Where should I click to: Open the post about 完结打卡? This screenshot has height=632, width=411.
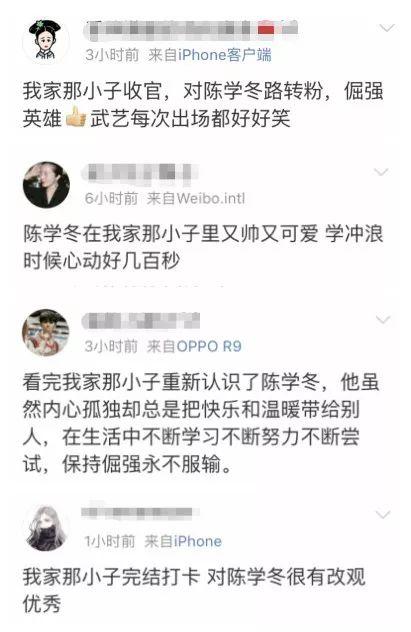point(194,590)
